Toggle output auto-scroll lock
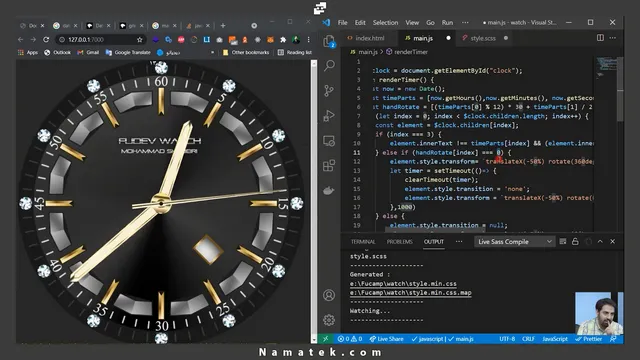The width and height of the screenshot is (640, 360). click(x=575, y=241)
